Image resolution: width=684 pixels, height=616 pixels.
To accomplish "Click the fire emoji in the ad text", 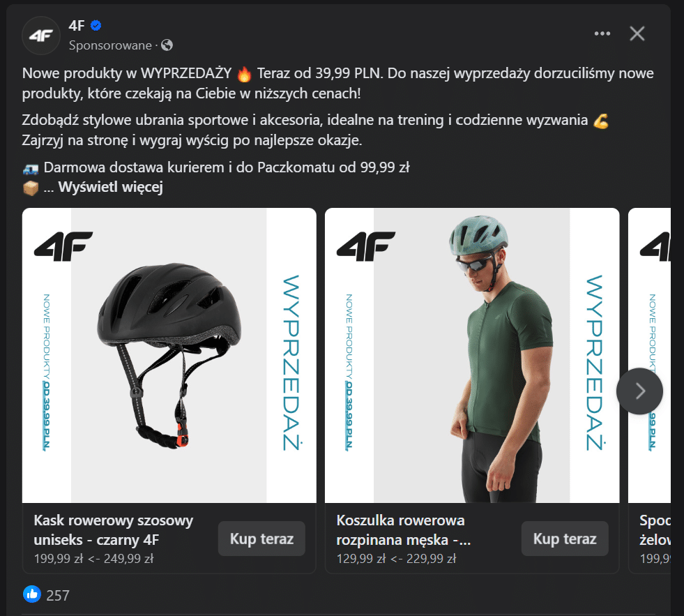I will 245,73.
